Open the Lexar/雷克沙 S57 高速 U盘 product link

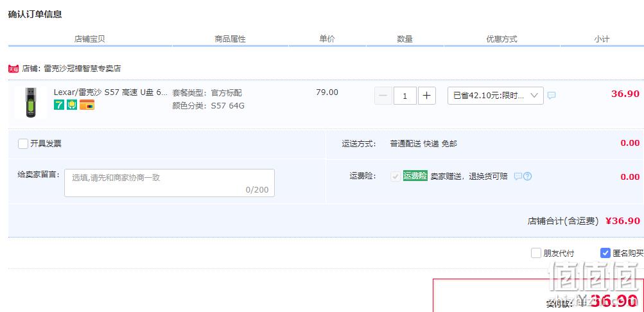pos(110,92)
